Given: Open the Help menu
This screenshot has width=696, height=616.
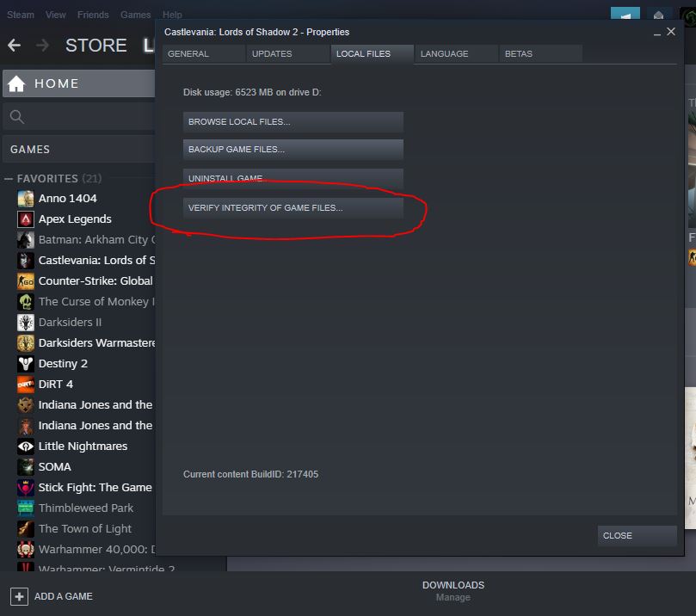Looking at the screenshot, I should click(172, 15).
